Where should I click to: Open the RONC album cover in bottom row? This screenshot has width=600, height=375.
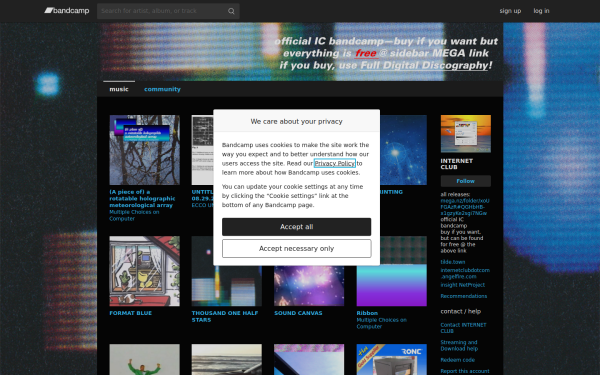pos(392,359)
